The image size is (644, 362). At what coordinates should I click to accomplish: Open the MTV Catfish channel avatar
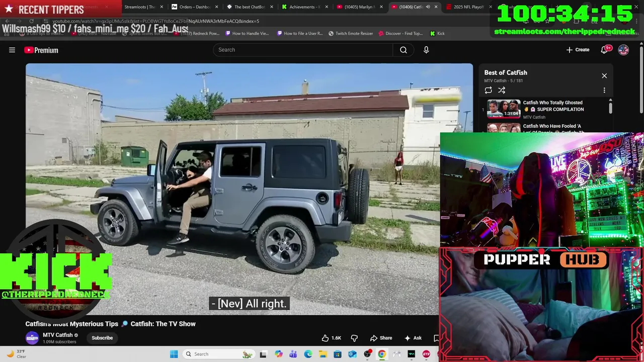(x=32, y=338)
